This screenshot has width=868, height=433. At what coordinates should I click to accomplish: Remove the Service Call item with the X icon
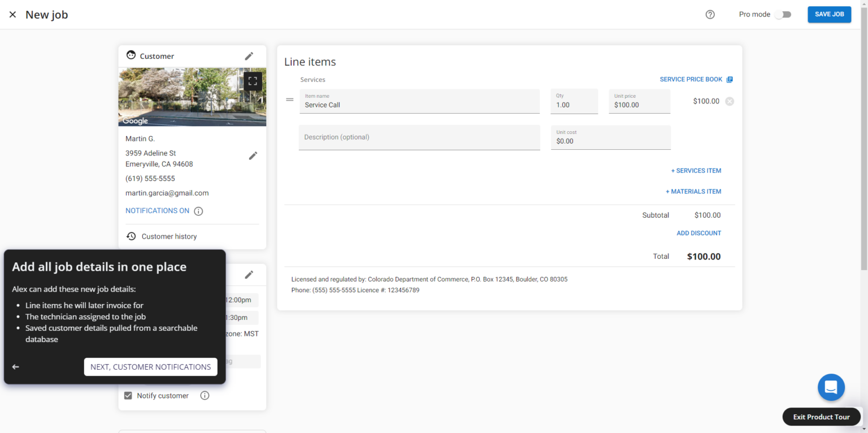[x=730, y=101]
